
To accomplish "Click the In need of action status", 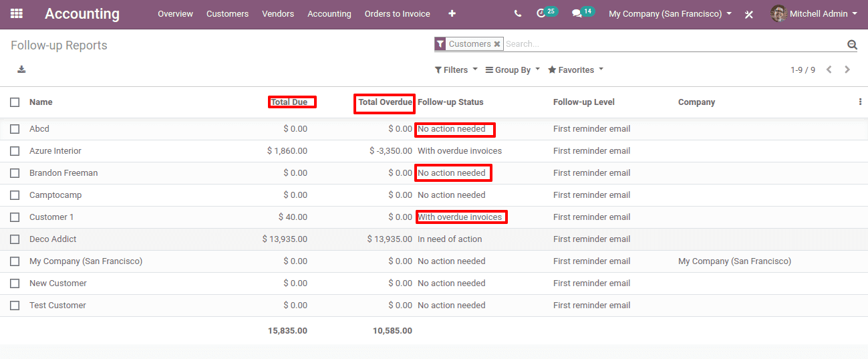I will (450, 239).
